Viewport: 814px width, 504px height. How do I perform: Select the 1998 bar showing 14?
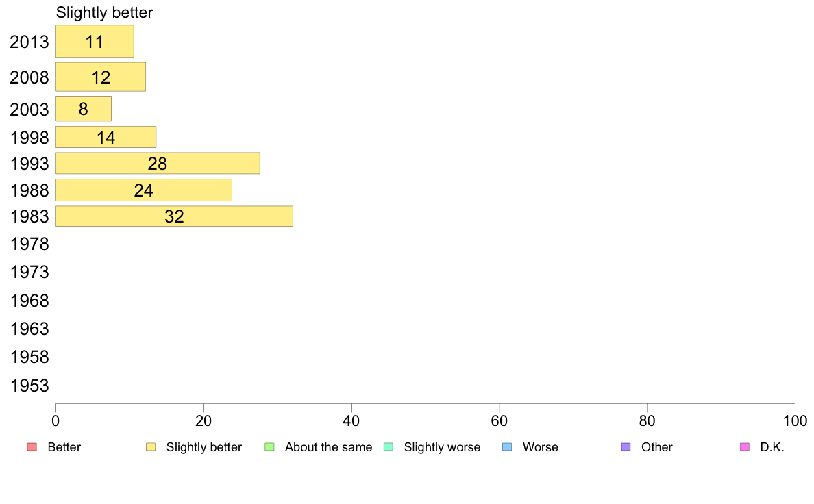(106, 137)
